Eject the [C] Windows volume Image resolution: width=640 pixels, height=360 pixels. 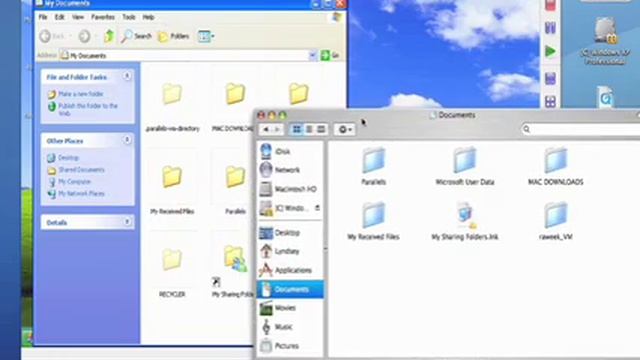coord(317,208)
